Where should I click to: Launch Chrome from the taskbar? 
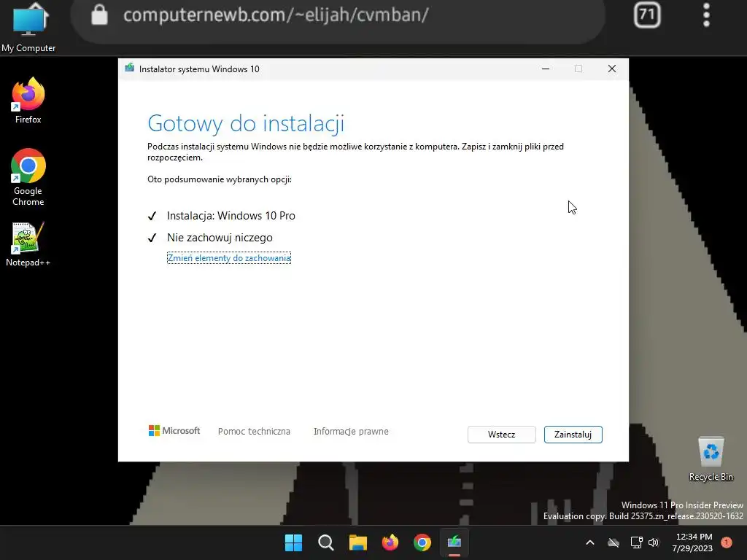(422, 542)
